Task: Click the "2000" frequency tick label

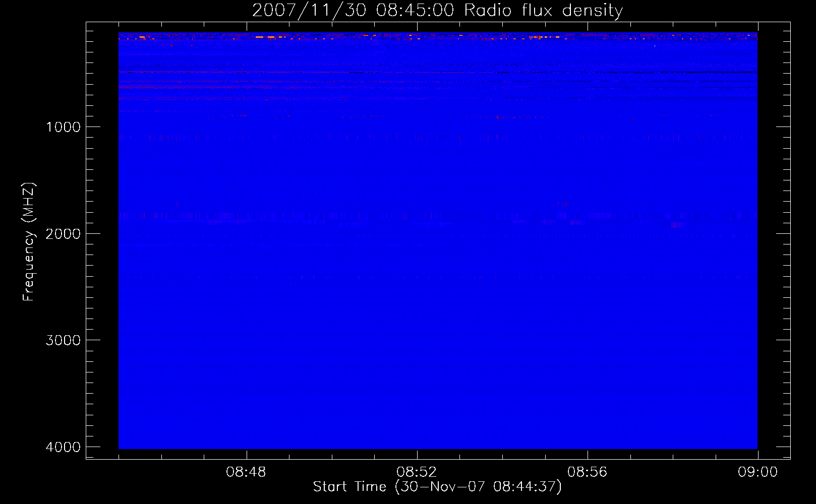Action: [x=63, y=234]
